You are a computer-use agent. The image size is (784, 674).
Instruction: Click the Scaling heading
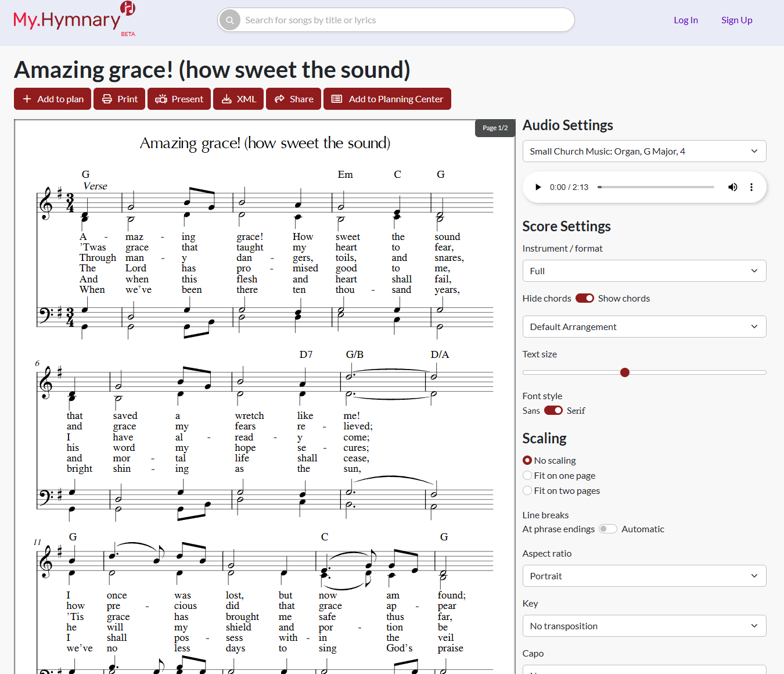544,438
